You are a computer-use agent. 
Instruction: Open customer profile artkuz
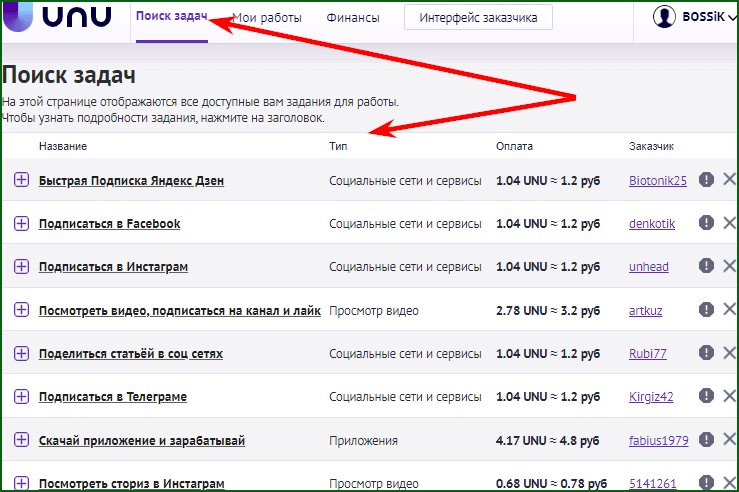[645, 311]
